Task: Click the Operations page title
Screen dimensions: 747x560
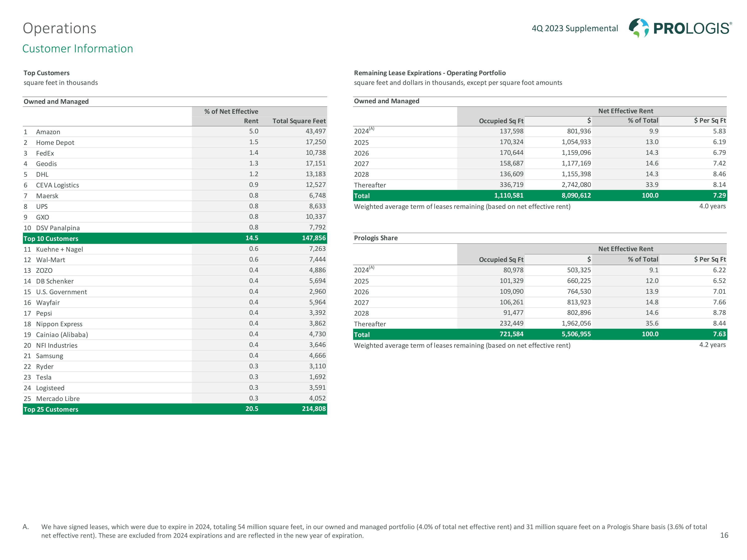Action: [x=60, y=28]
